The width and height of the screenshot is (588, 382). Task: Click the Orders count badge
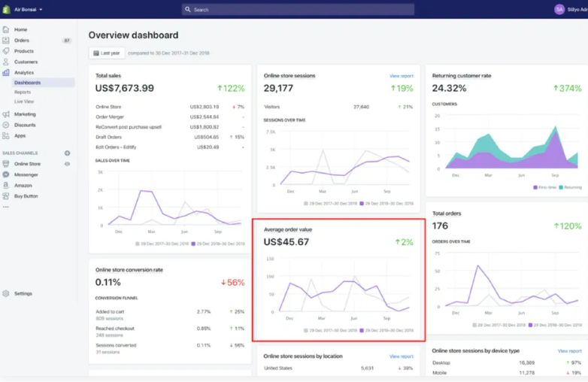pyautogui.click(x=67, y=41)
